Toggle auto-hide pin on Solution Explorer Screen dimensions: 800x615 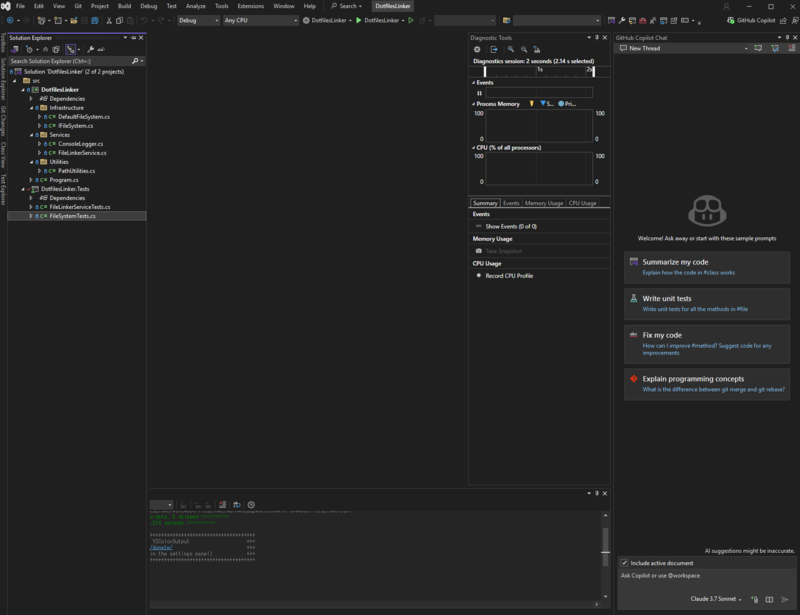click(134, 38)
